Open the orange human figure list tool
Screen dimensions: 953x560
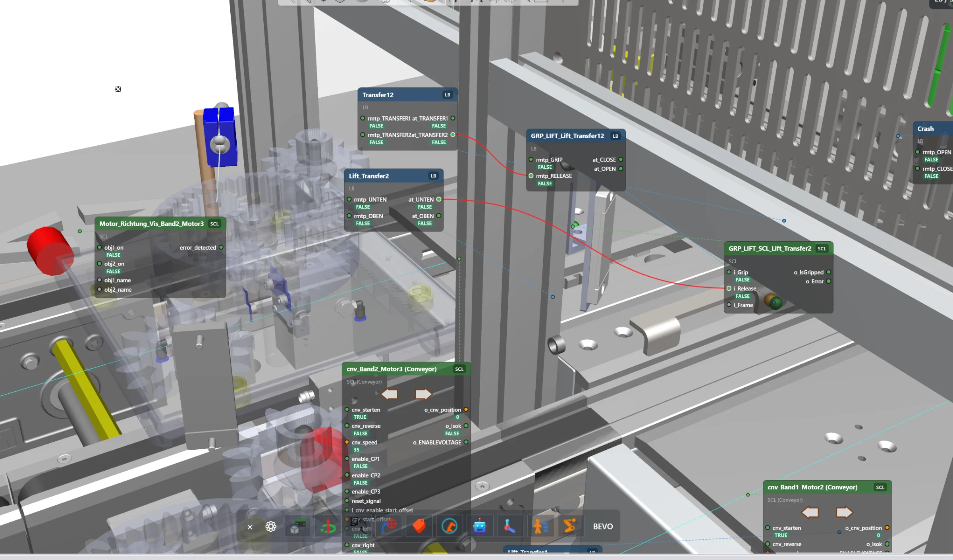[540, 527]
